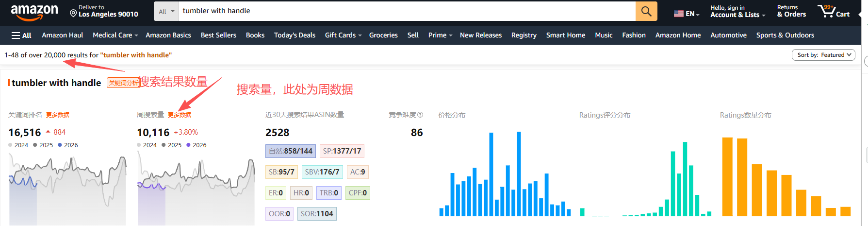868x226 pixels.
Task: Open the Sort by Featured dropdown
Action: [x=823, y=55]
